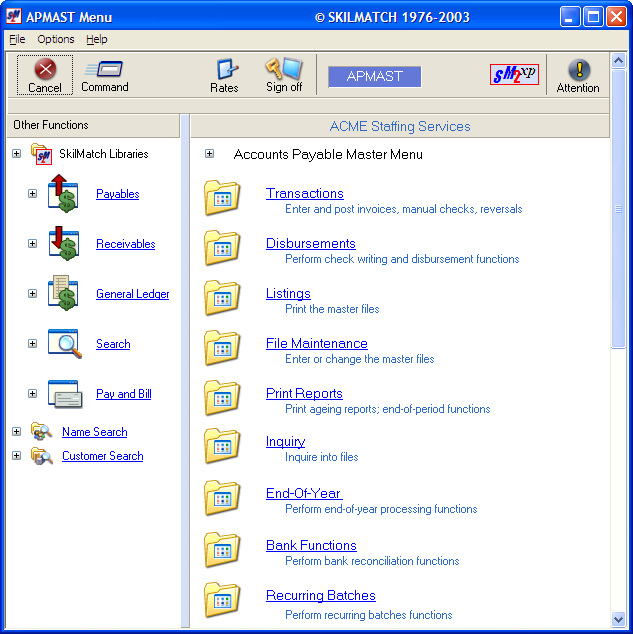
Task: Open the File menu
Action: pos(17,39)
